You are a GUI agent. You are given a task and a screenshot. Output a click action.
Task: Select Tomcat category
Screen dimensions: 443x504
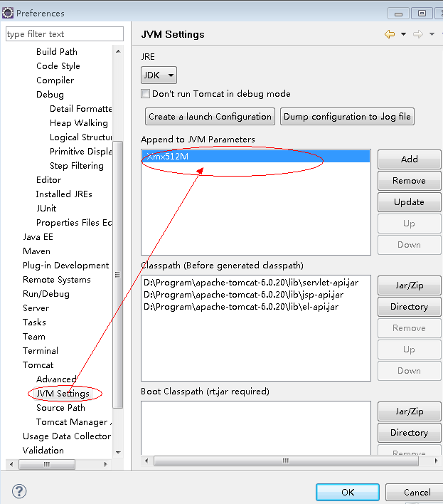click(38, 365)
